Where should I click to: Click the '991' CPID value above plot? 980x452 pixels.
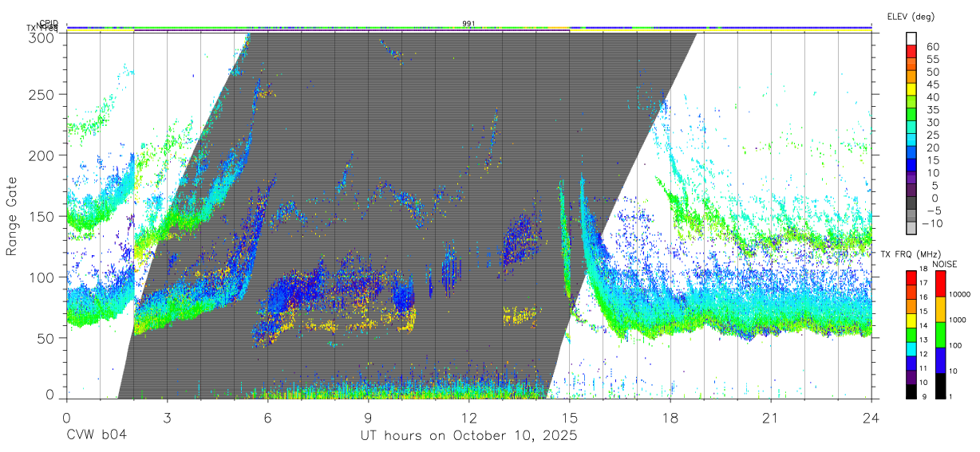(x=468, y=24)
